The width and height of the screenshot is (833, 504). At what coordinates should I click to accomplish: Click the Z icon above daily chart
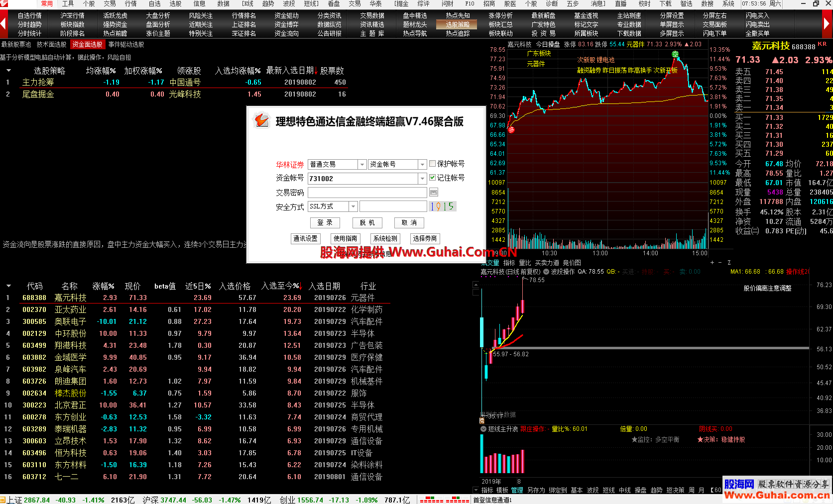(x=729, y=262)
